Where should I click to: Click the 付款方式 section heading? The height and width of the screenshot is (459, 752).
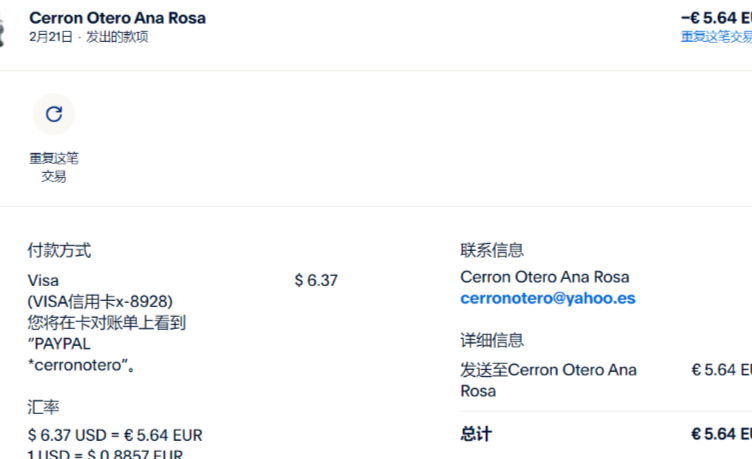(59, 250)
